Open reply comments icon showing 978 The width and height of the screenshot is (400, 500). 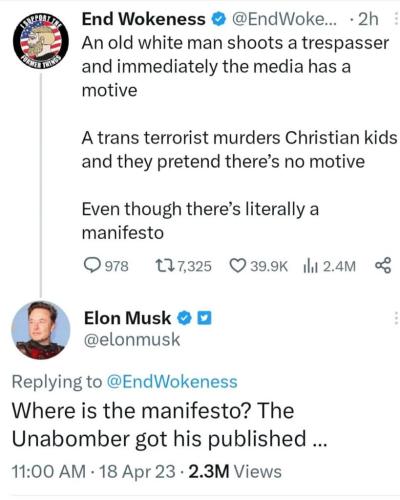[91, 266]
